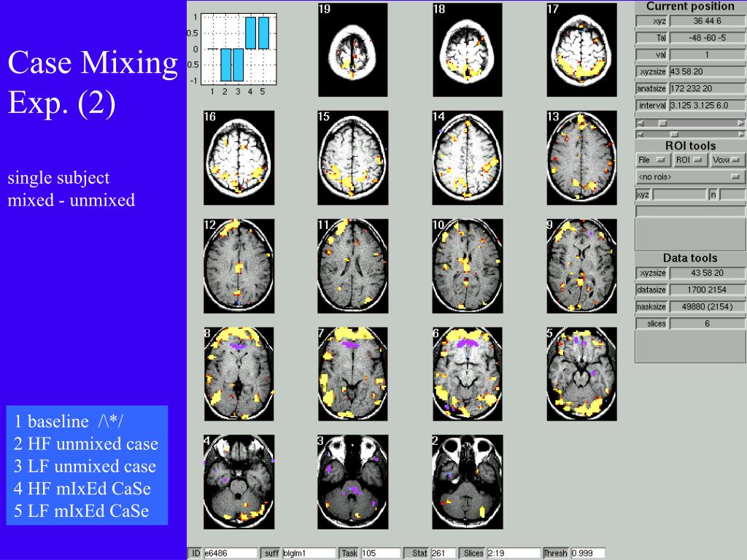
Task: Select brain slice 12
Action: [x=239, y=266]
